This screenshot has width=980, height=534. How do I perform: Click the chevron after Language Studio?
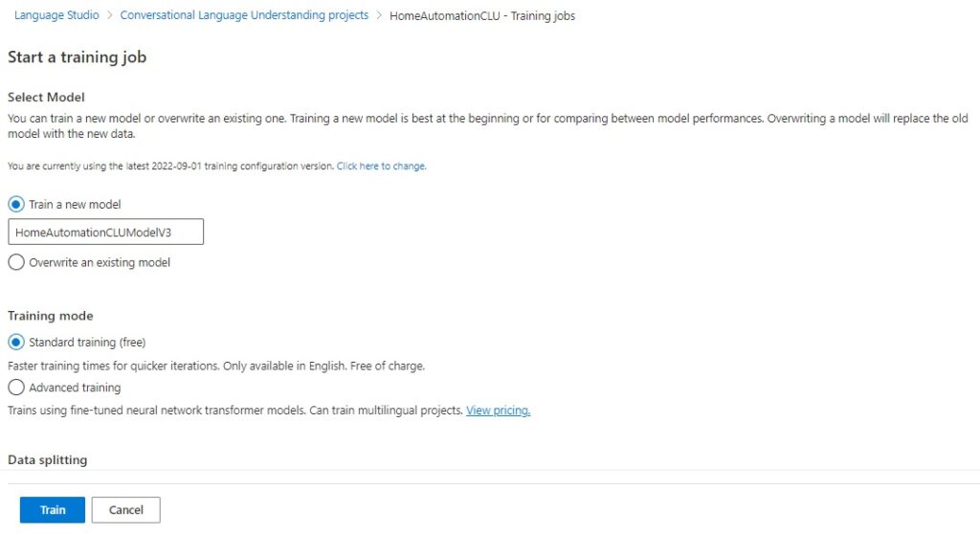(x=110, y=16)
